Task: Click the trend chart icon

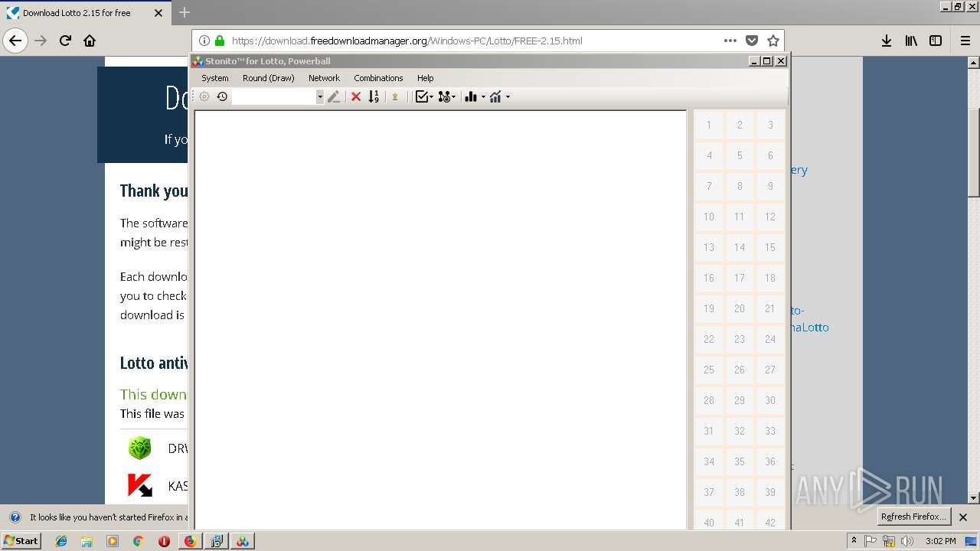Action: tap(495, 96)
